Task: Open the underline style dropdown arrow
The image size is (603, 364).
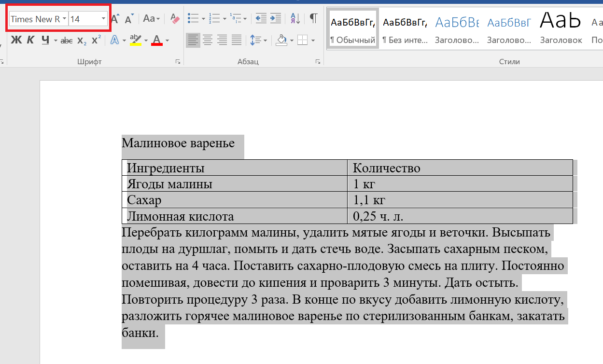Action: (56, 41)
